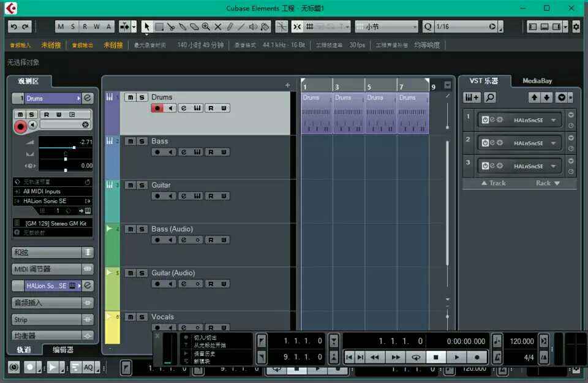Select the Zoom magnifier tool in toolbar
588x383 pixels.
click(206, 26)
